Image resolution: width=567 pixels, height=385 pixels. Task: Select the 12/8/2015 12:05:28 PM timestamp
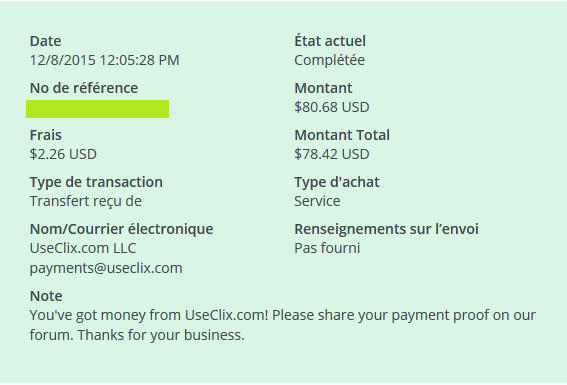[104, 60]
